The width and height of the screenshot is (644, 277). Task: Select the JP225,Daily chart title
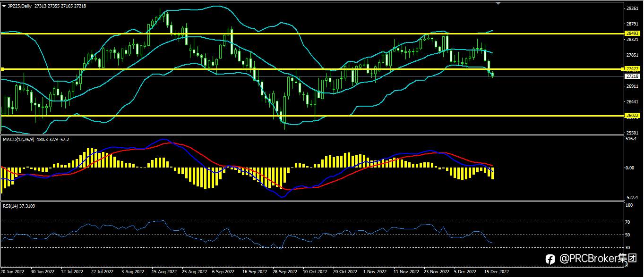pyautogui.click(x=20, y=5)
